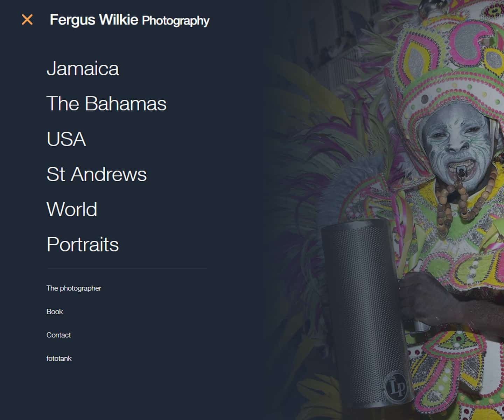Open the Jamaica gallery

pos(83,68)
